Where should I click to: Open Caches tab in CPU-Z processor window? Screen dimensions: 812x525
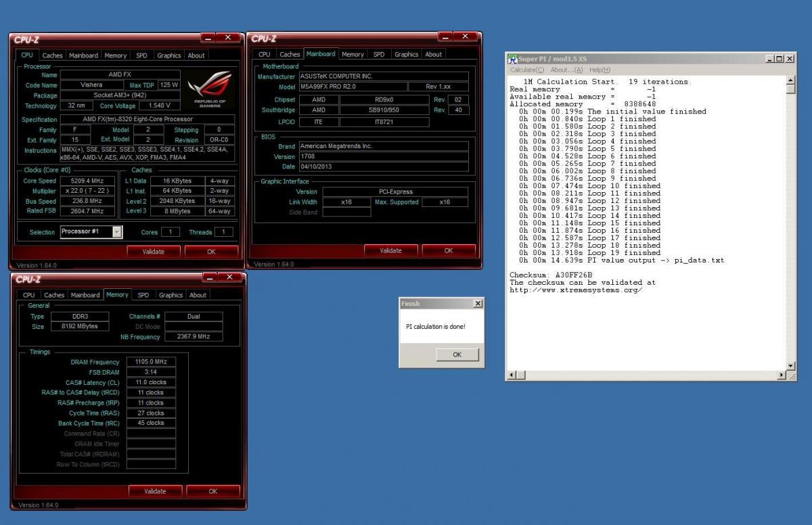(52, 55)
